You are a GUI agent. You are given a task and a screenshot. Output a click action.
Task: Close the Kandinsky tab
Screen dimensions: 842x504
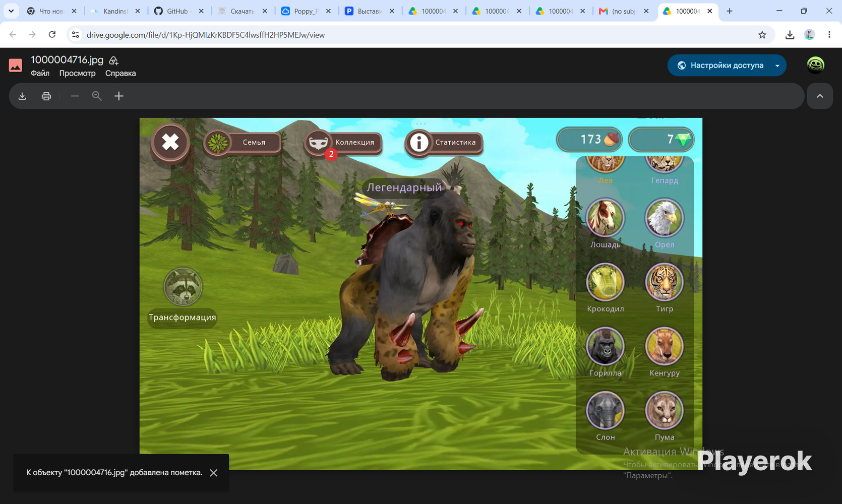(x=138, y=11)
